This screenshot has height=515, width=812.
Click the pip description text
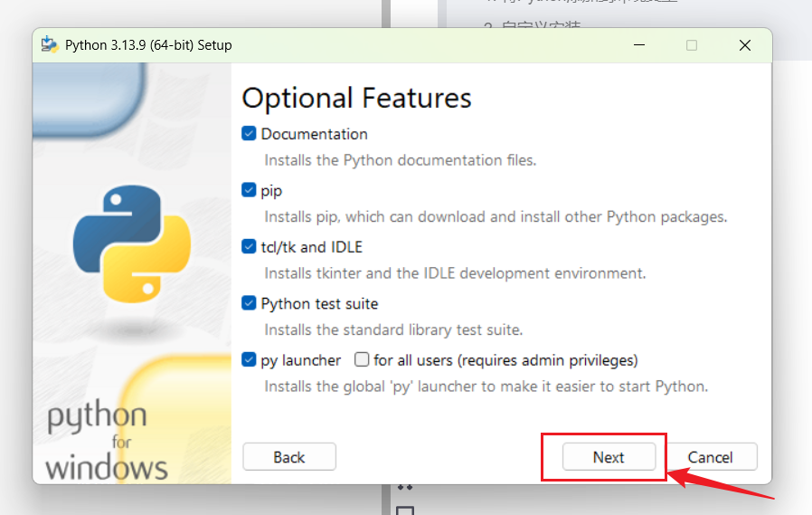coord(496,216)
